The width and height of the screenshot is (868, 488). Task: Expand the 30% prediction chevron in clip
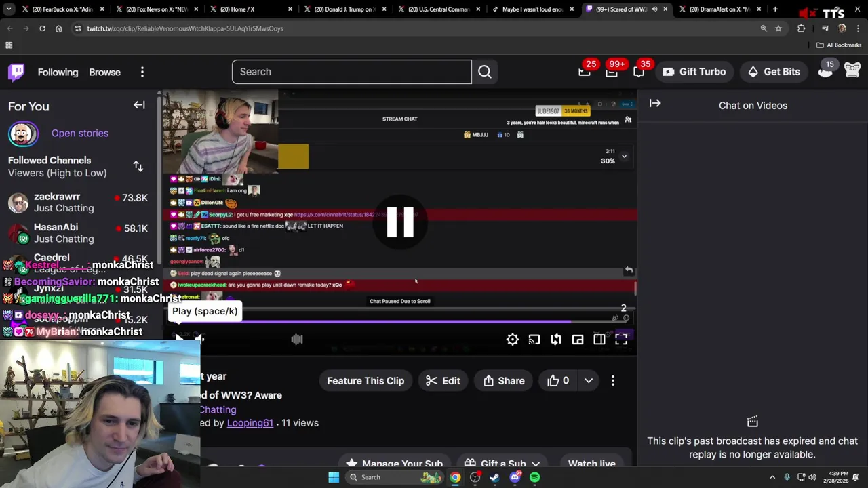click(624, 157)
